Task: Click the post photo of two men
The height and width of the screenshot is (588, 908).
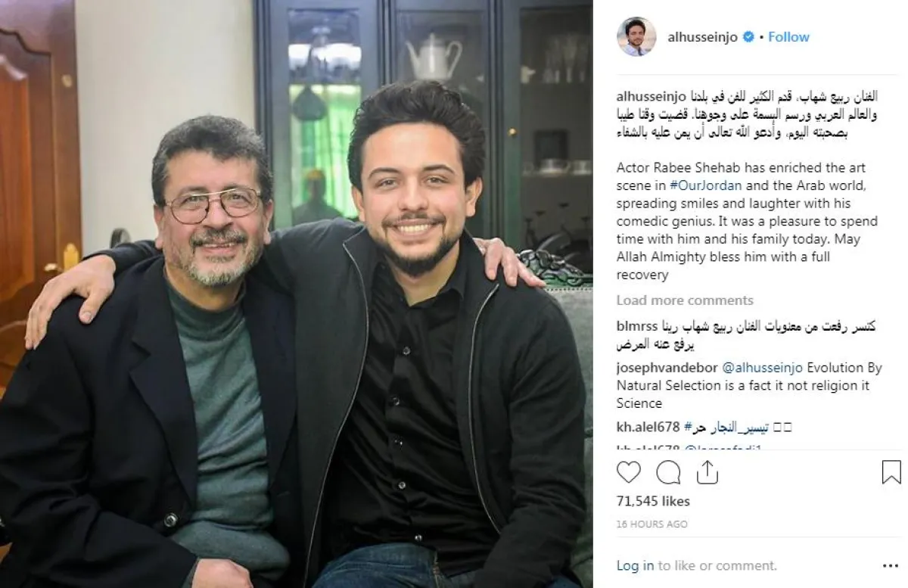Action: [x=297, y=294]
